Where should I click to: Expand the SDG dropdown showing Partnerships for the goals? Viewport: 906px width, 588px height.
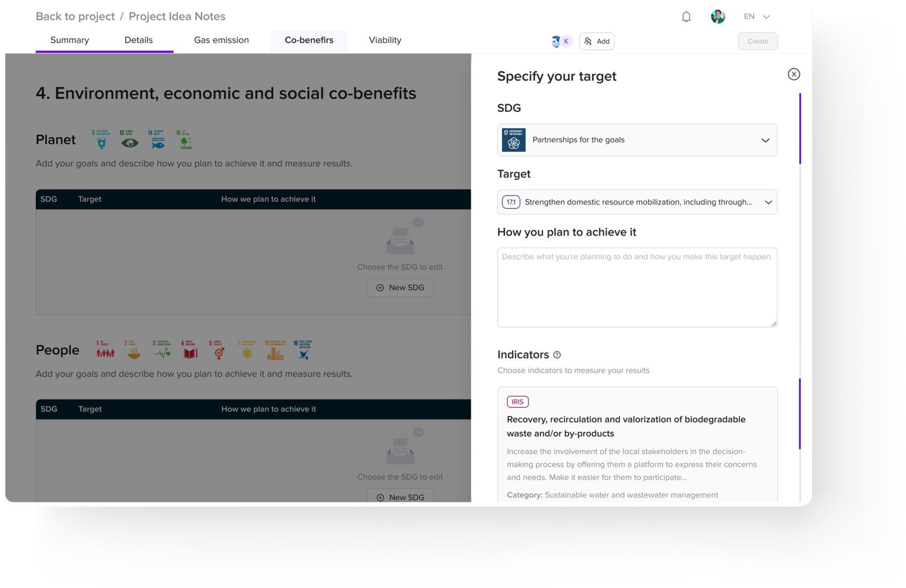637,140
